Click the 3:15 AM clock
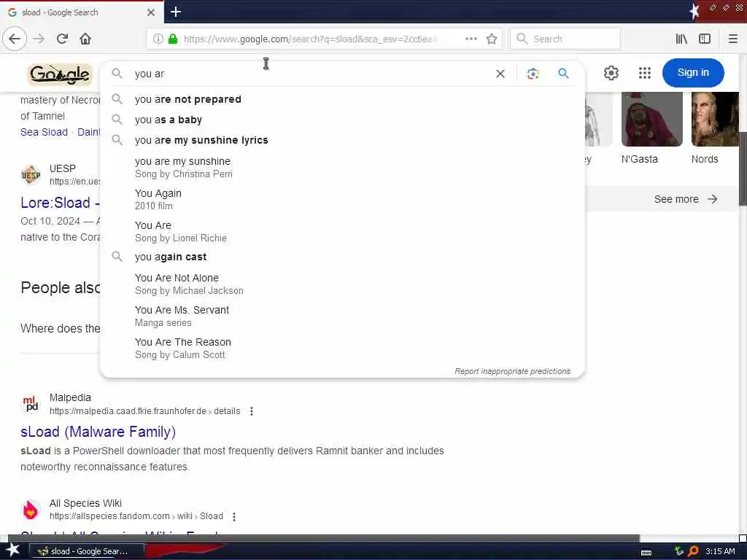The width and height of the screenshot is (747, 560). [x=720, y=551]
